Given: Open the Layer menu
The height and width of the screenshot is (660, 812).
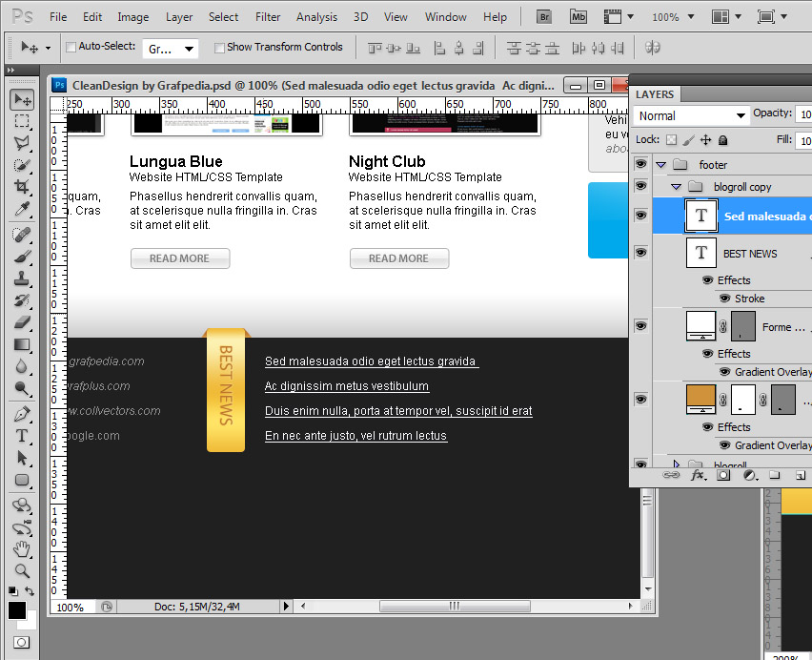Looking at the screenshot, I should point(179,17).
